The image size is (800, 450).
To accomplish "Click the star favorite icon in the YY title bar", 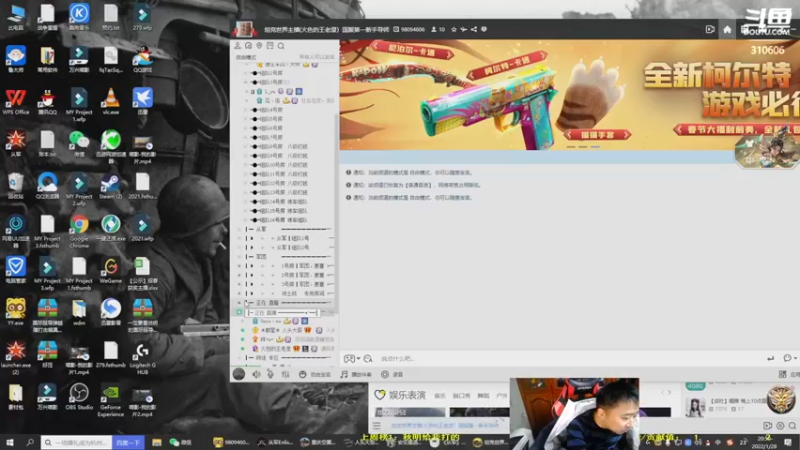I will [x=454, y=30].
